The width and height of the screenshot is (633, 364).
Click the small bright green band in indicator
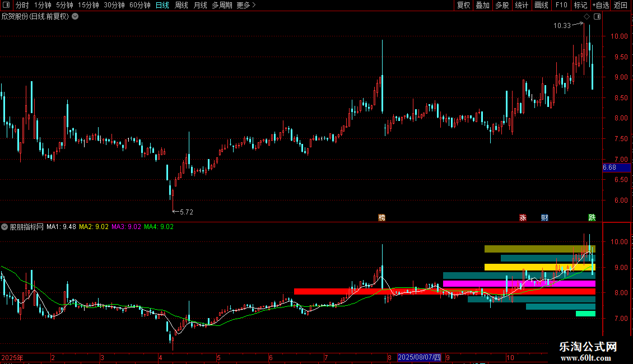pos(585,314)
